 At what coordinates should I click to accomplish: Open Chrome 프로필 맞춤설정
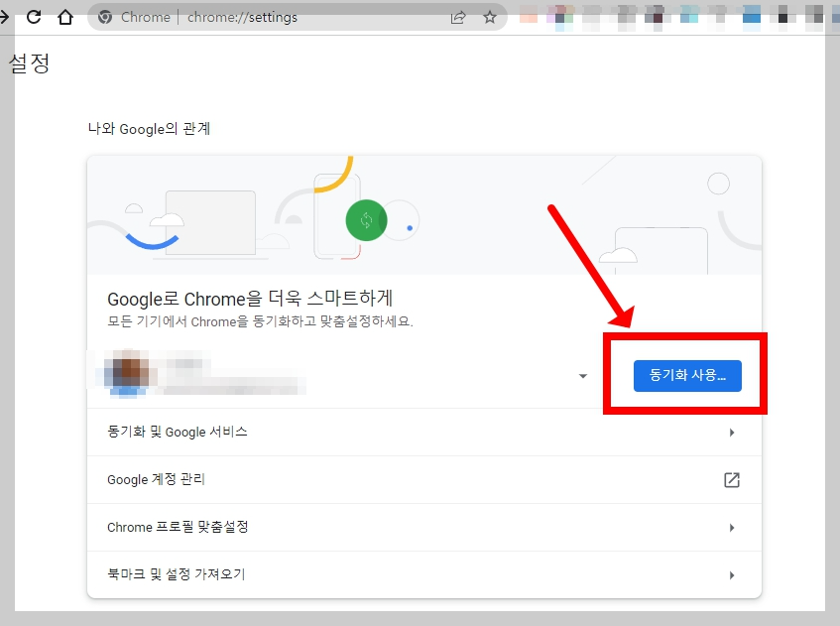click(x=423, y=528)
